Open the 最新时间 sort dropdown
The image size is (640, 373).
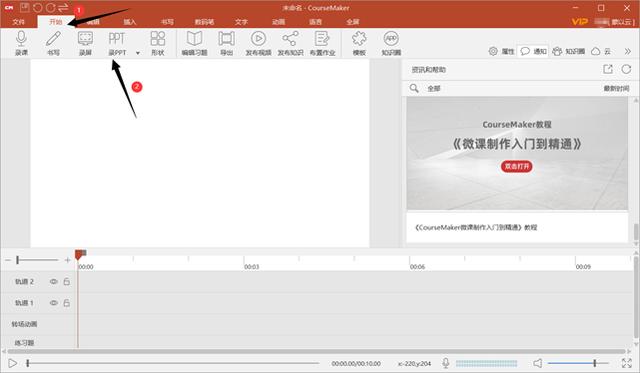pos(616,89)
